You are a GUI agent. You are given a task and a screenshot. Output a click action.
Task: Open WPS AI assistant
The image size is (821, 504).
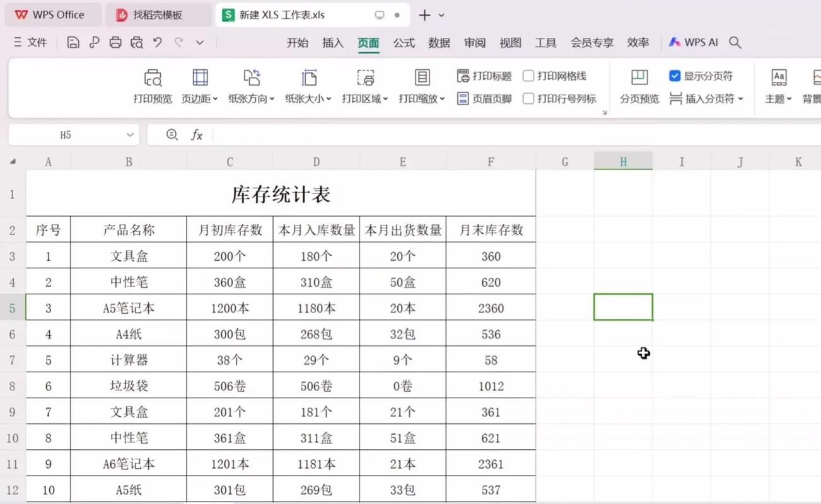click(692, 42)
